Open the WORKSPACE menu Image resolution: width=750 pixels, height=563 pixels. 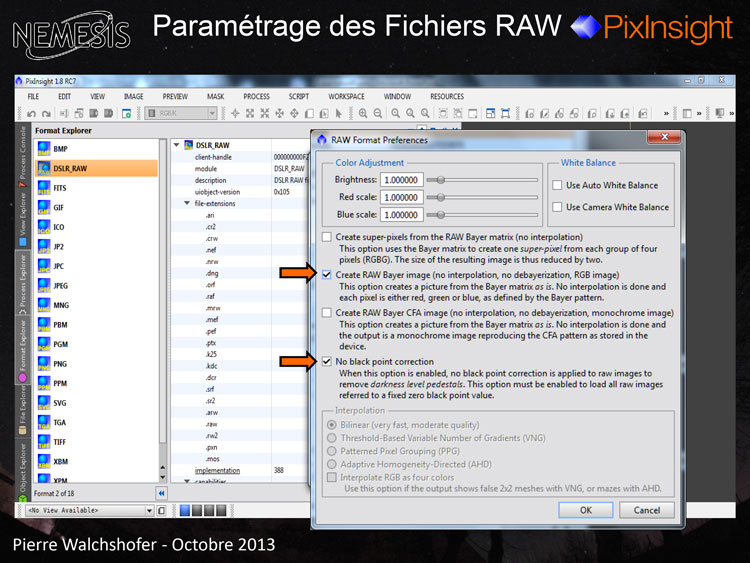click(x=346, y=97)
